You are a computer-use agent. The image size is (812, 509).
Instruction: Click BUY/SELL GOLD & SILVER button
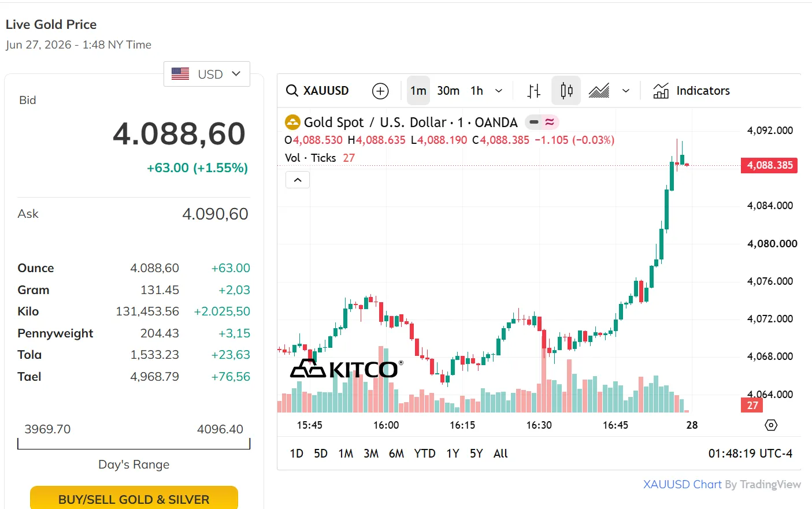[x=134, y=498]
